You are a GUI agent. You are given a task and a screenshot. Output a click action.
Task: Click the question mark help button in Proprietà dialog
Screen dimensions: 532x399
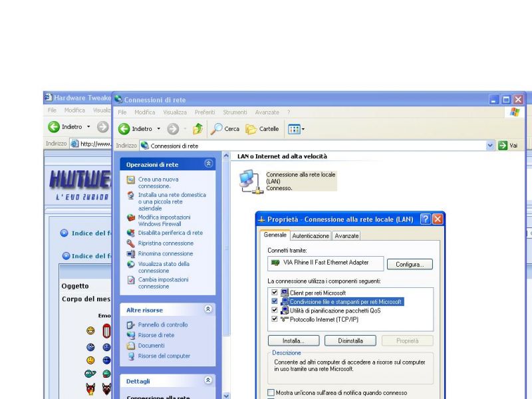(425, 219)
